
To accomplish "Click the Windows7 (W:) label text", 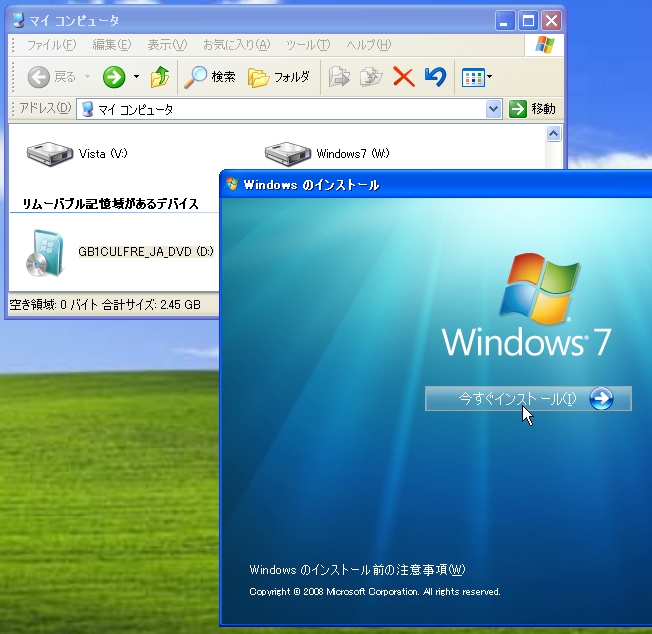I will coord(353,153).
